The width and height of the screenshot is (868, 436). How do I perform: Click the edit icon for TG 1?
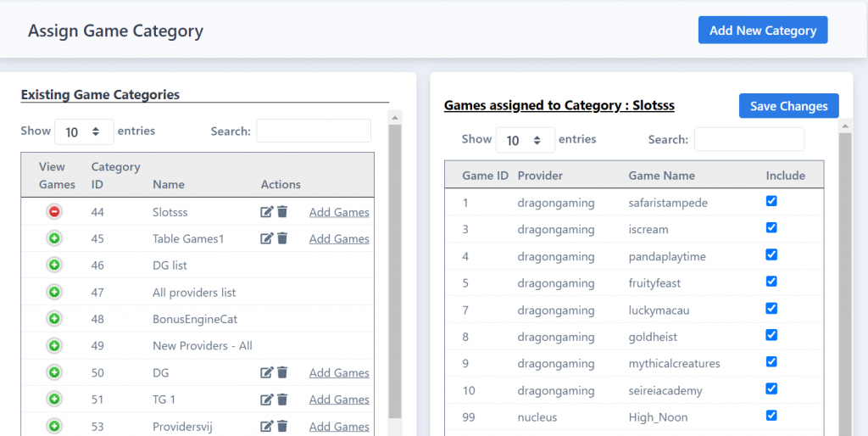(266, 400)
